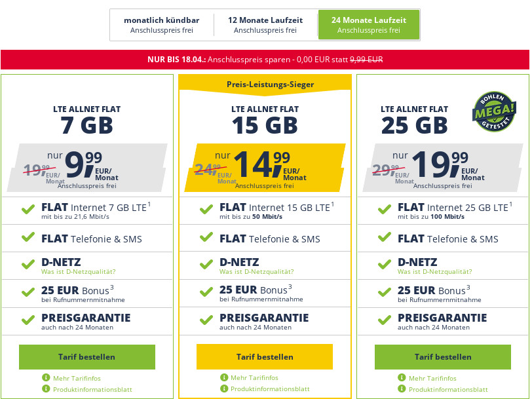The image size is (532, 399).
Task: Click the info icon beside 15 GB Produktinformationsblatt
Action: click(x=224, y=389)
